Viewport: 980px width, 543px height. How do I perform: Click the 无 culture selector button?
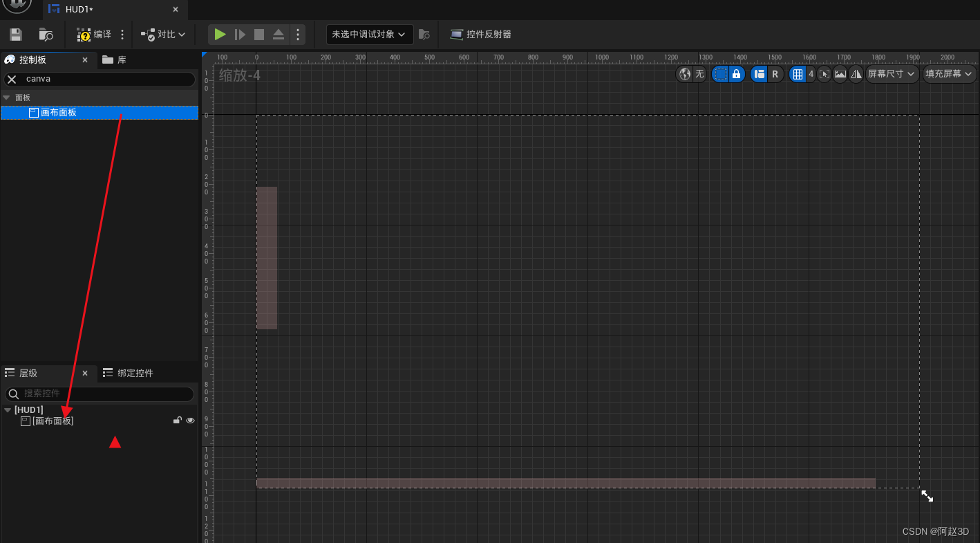pyautogui.click(x=699, y=74)
